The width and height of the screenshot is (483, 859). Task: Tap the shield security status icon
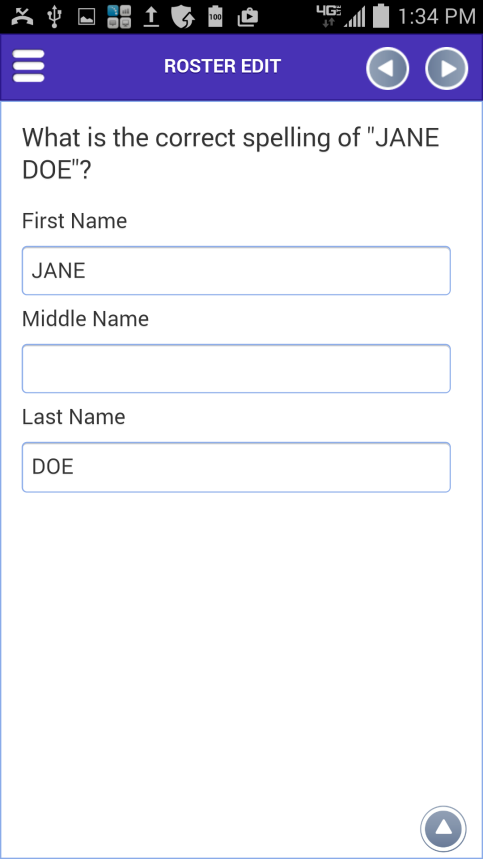pyautogui.click(x=183, y=16)
